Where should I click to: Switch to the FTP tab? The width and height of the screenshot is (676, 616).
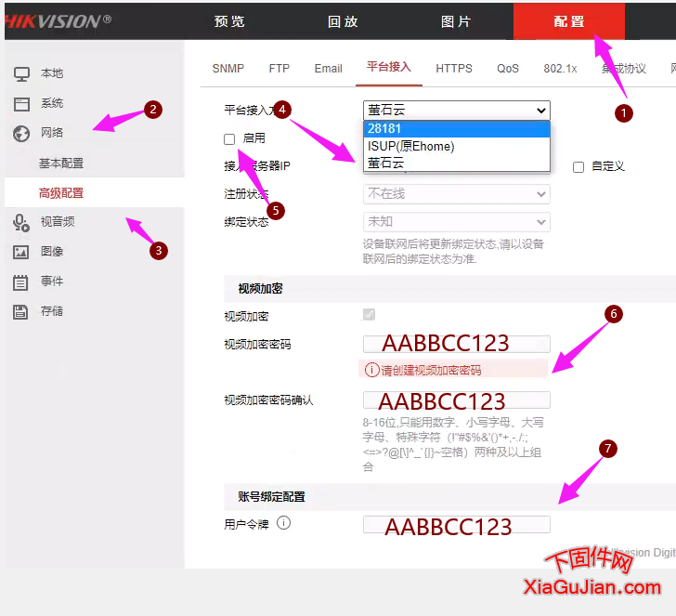pyautogui.click(x=279, y=69)
